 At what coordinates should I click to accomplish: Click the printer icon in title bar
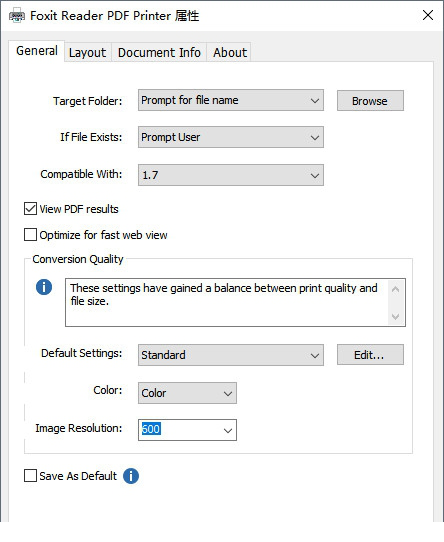pos(17,16)
